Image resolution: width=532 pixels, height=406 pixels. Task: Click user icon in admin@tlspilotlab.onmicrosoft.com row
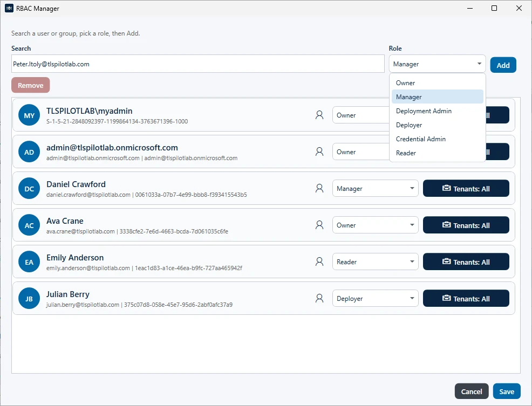(319, 152)
